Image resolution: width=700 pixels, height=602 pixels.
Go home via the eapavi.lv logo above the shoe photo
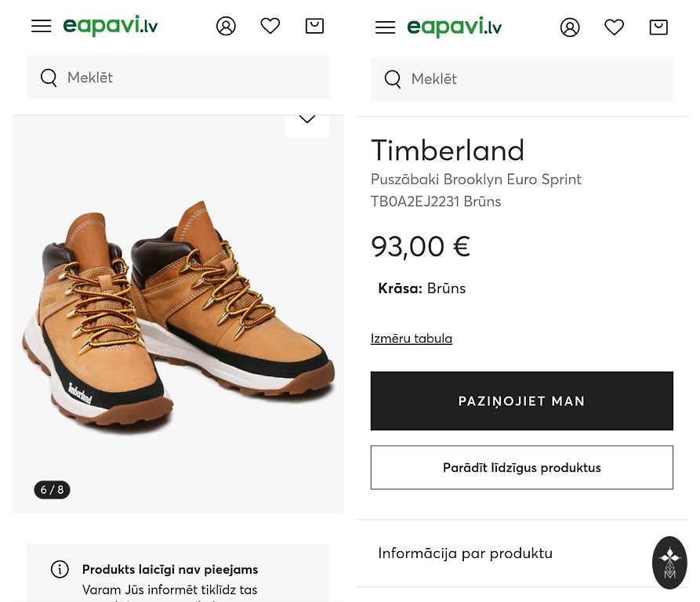coord(111,26)
